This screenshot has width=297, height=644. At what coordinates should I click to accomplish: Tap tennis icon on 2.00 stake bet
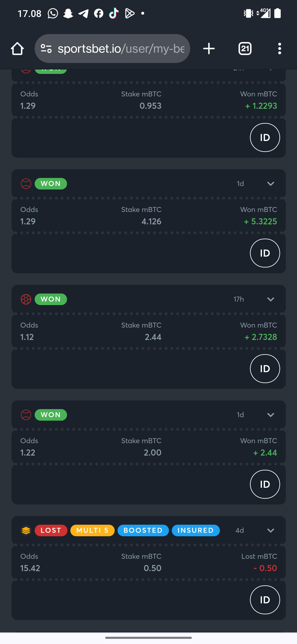[x=26, y=415]
